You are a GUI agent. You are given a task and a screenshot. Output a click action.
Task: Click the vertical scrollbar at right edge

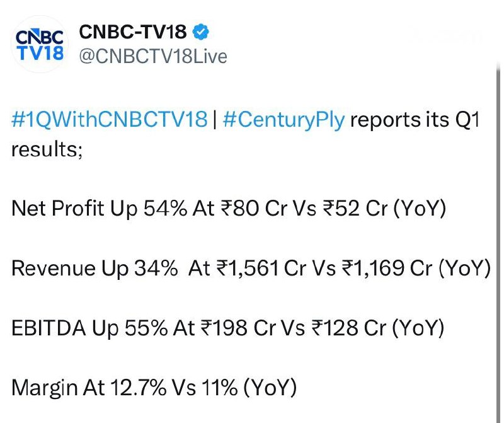click(x=498, y=241)
